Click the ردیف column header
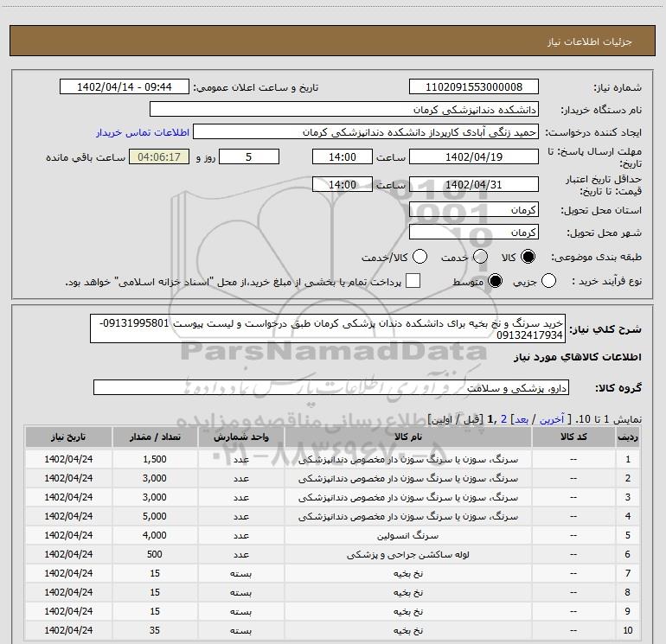 (x=628, y=437)
